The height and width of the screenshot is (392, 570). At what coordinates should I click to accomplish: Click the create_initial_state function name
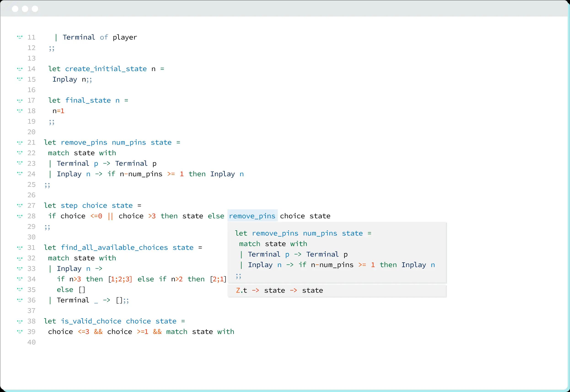pos(106,69)
